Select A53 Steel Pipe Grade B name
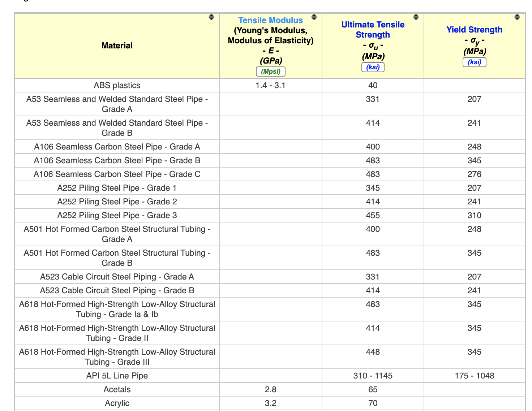 coord(117,128)
